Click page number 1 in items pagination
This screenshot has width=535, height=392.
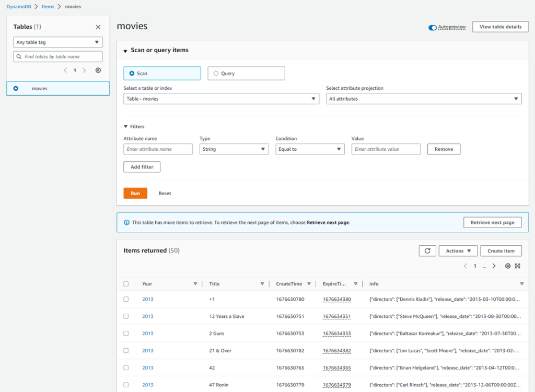[x=474, y=266]
